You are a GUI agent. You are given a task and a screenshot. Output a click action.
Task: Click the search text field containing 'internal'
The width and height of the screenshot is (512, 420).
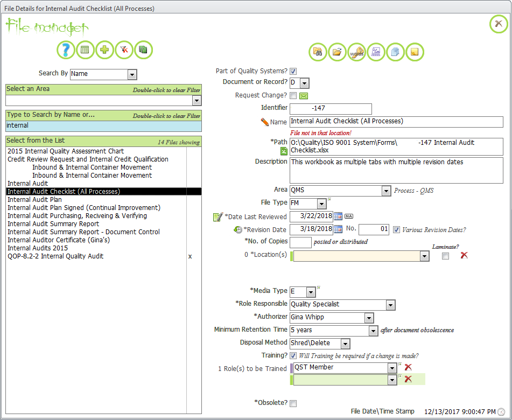103,126
